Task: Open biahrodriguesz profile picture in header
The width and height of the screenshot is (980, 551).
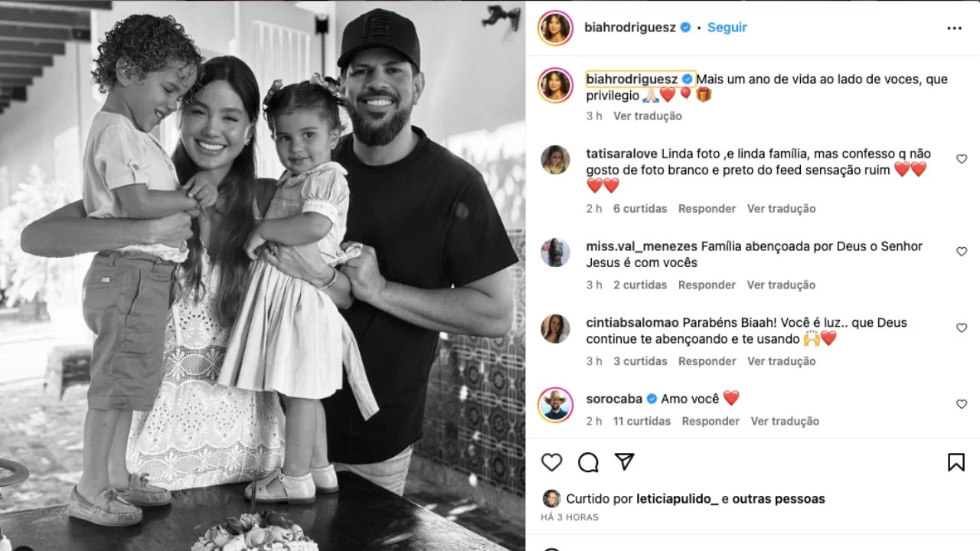Action: (555, 28)
